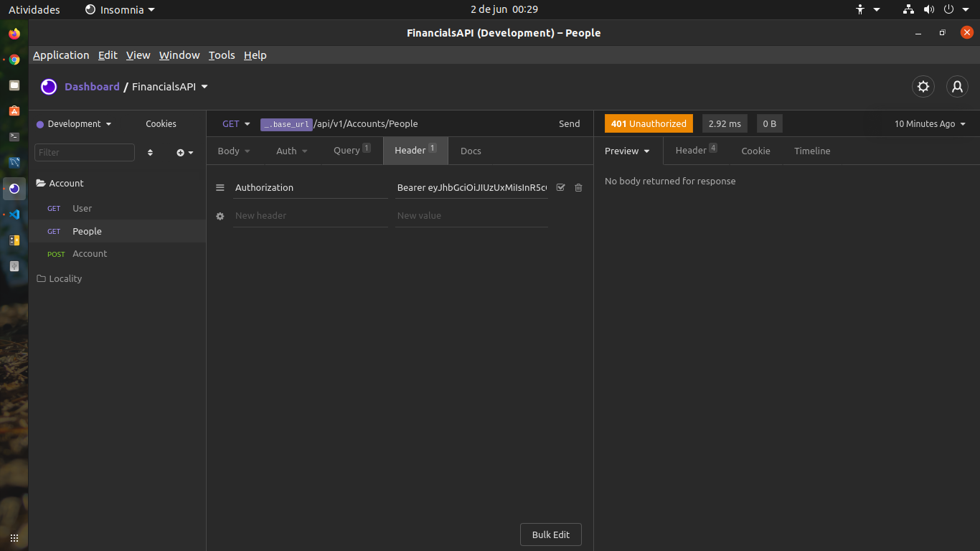Open the settings gear icon
The image size is (980, 551).
click(923, 87)
